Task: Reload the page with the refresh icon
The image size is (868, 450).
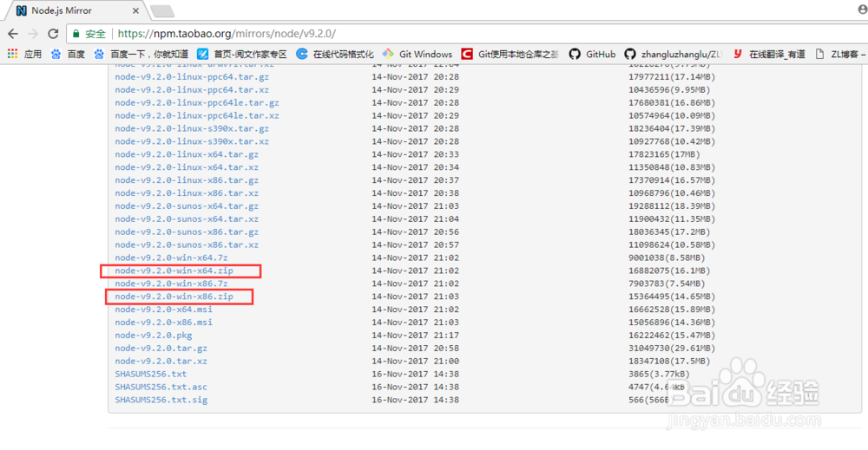Action: pos(53,34)
